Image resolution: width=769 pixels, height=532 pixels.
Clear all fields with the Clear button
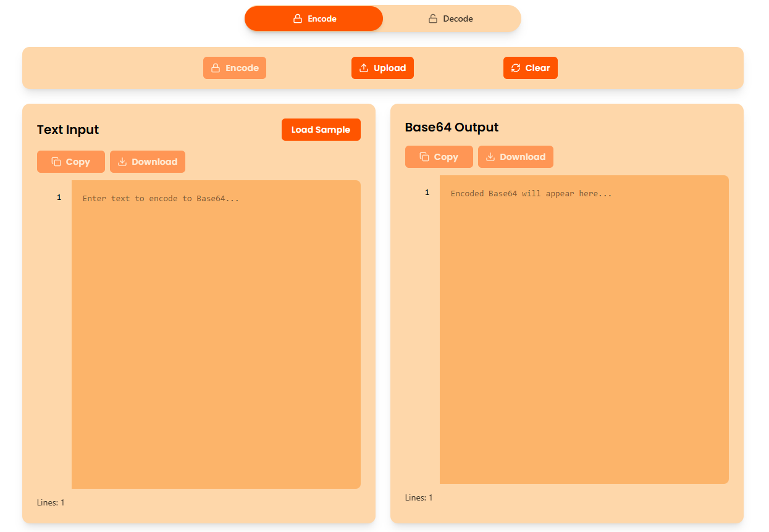point(530,68)
